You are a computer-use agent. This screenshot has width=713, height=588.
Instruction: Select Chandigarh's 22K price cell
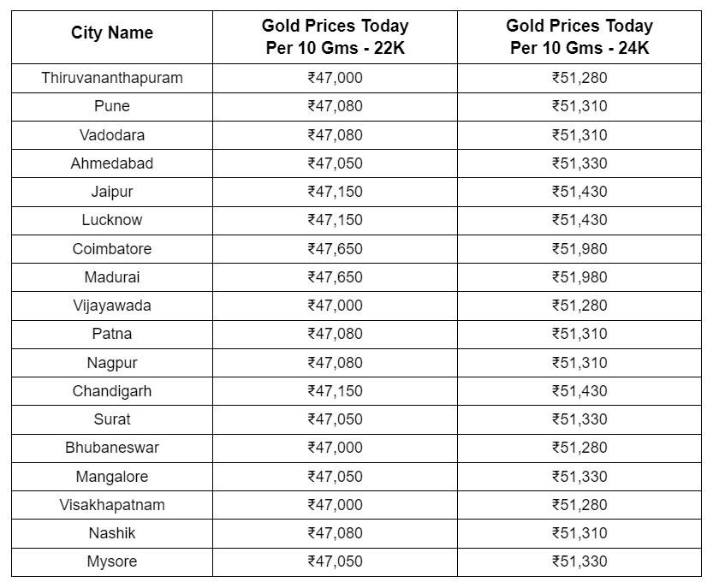335,391
